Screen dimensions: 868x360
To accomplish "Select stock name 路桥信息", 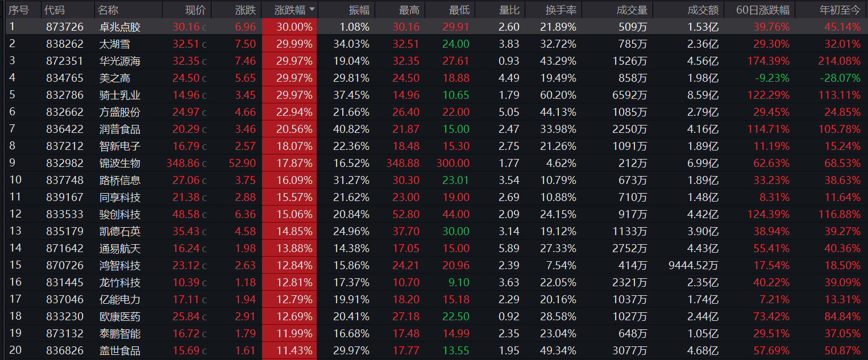I will [119, 180].
